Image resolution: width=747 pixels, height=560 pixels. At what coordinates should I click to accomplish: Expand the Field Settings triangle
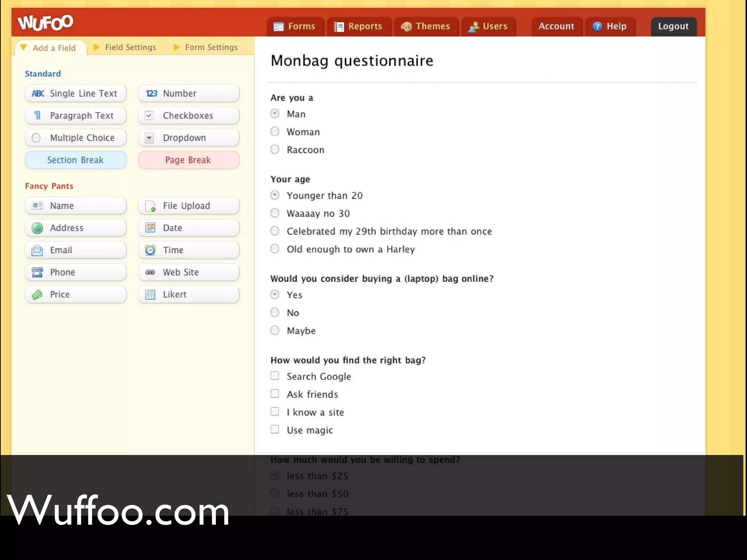point(96,47)
